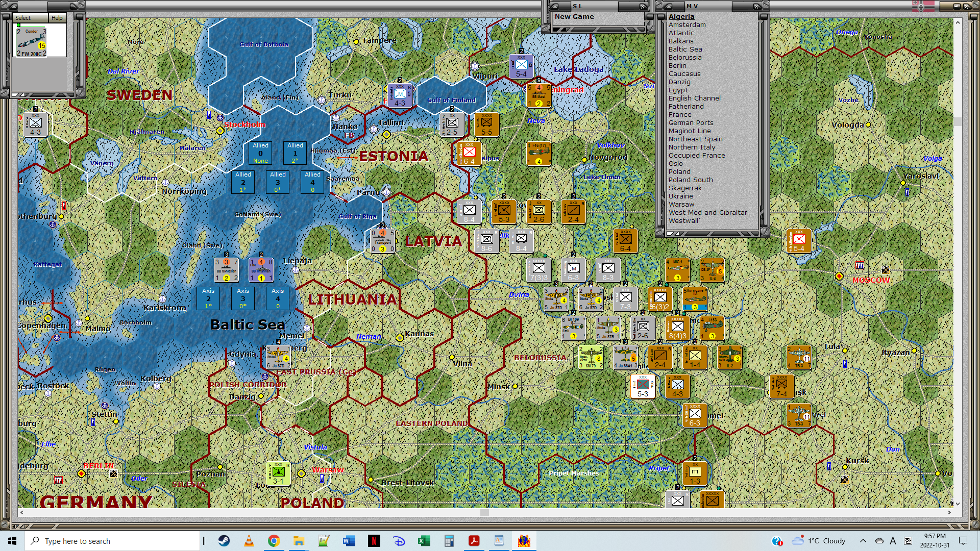Screen dimensions: 980x551
Task: Select the red 5-4 unit north of Moscow
Action: (x=799, y=241)
